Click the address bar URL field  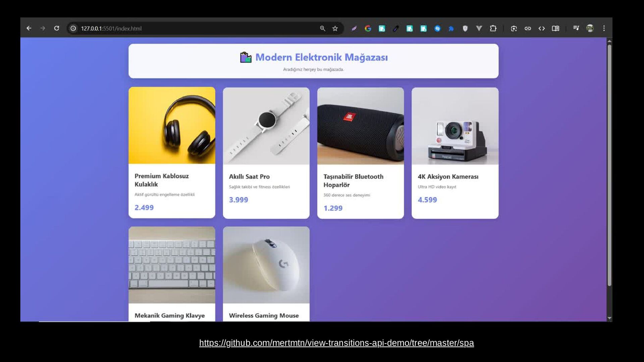pyautogui.click(x=195, y=28)
